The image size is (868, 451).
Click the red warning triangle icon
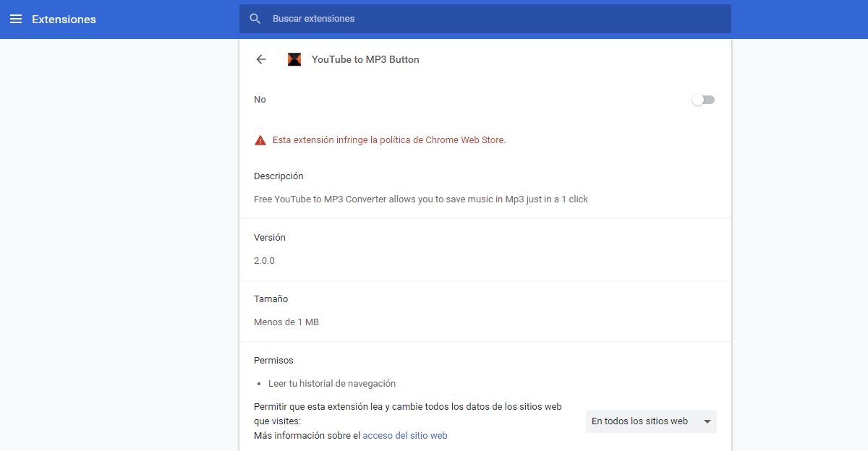(x=260, y=140)
